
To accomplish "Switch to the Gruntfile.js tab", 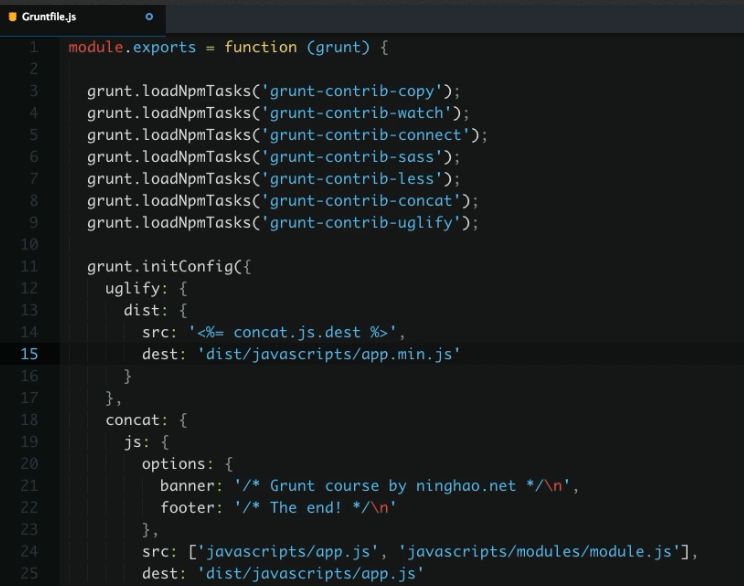I will pos(48,16).
